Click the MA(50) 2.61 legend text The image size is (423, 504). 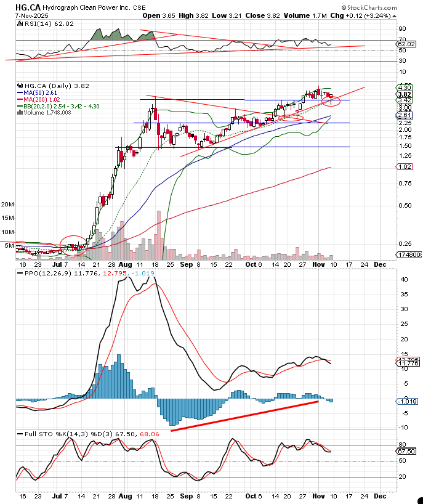pos(40,93)
